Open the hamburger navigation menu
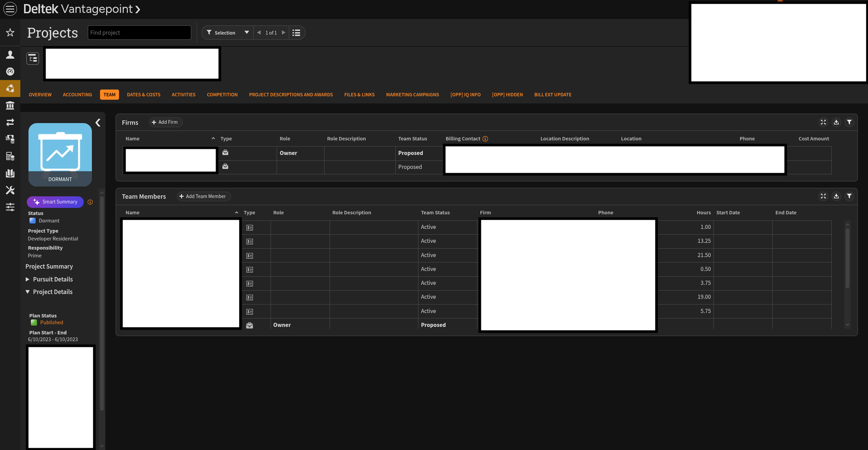The image size is (868, 450). click(x=10, y=9)
